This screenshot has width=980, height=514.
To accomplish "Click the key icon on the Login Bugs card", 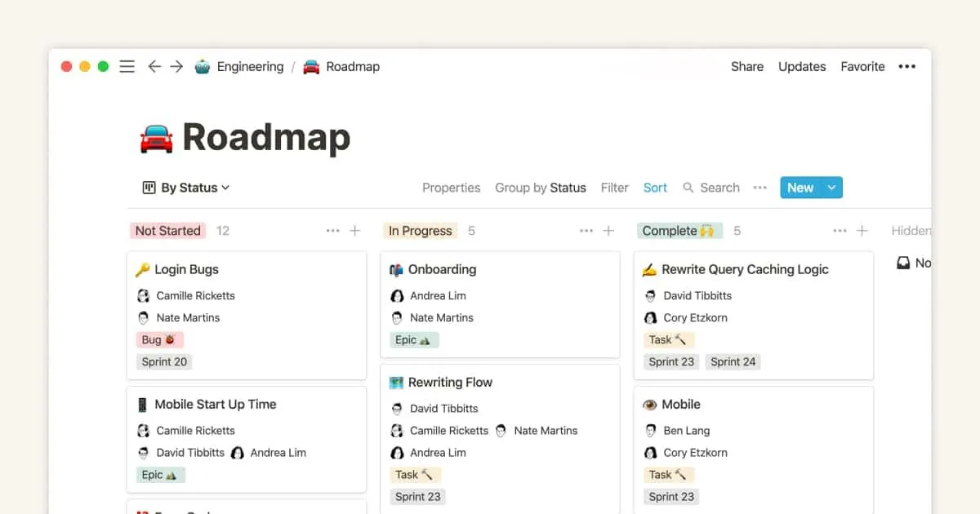I will [x=144, y=269].
